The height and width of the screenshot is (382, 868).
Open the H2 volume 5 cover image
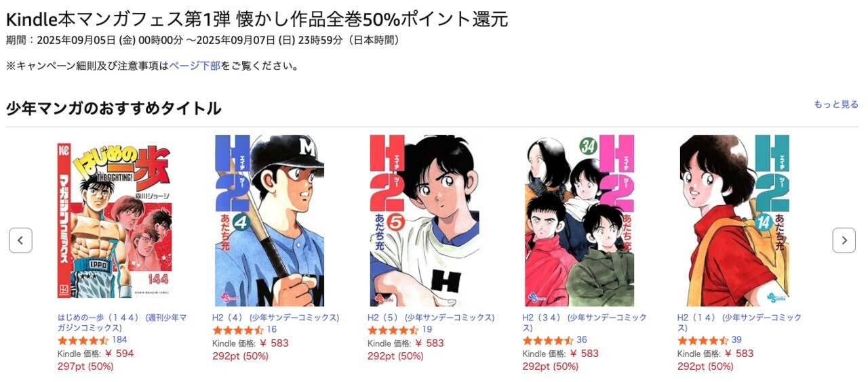tap(425, 220)
